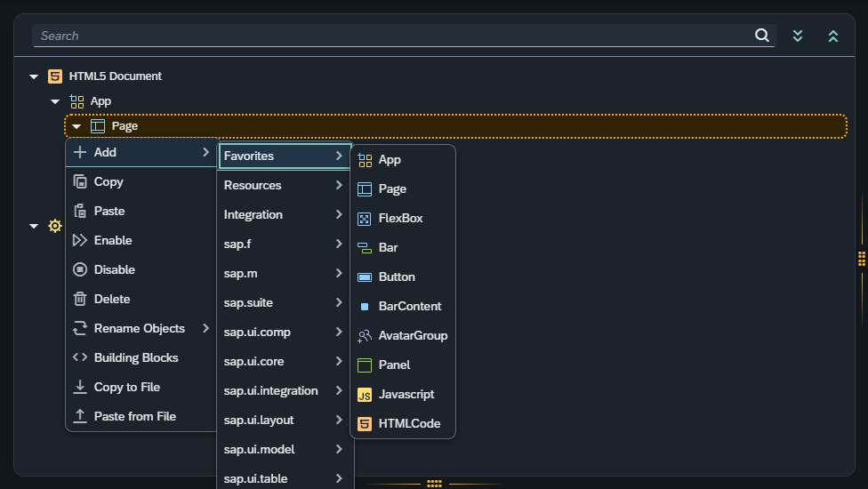This screenshot has height=489, width=868.
Task: Click the App icon in the tree
Action: tap(77, 101)
